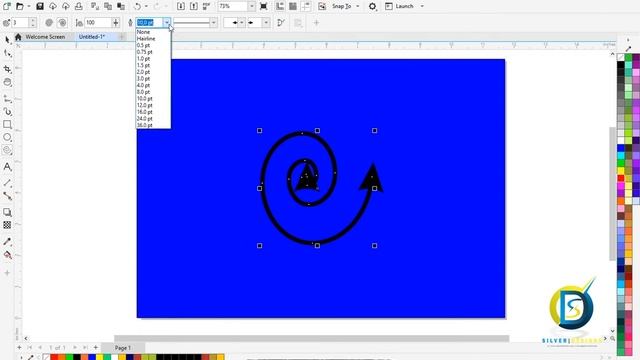Pick the blue swatch in right palette
This screenshot has width=640, height=360.
[x=621, y=148]
